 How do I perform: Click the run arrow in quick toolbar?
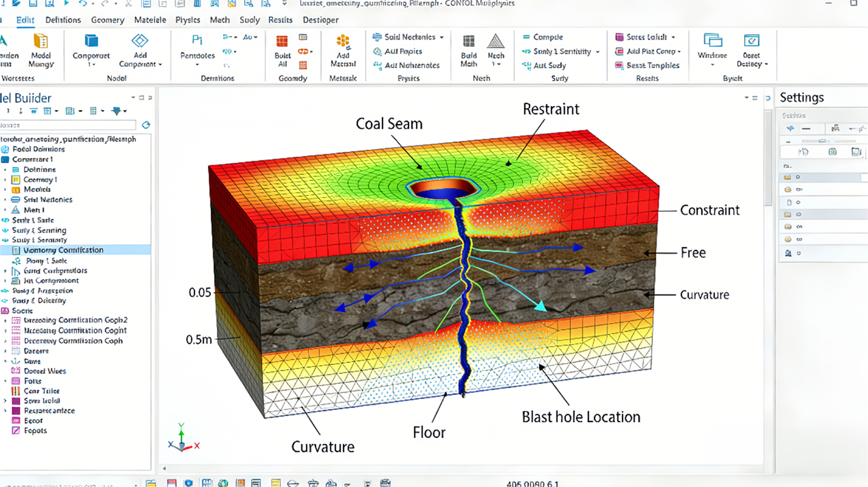(x=66, y=3)
